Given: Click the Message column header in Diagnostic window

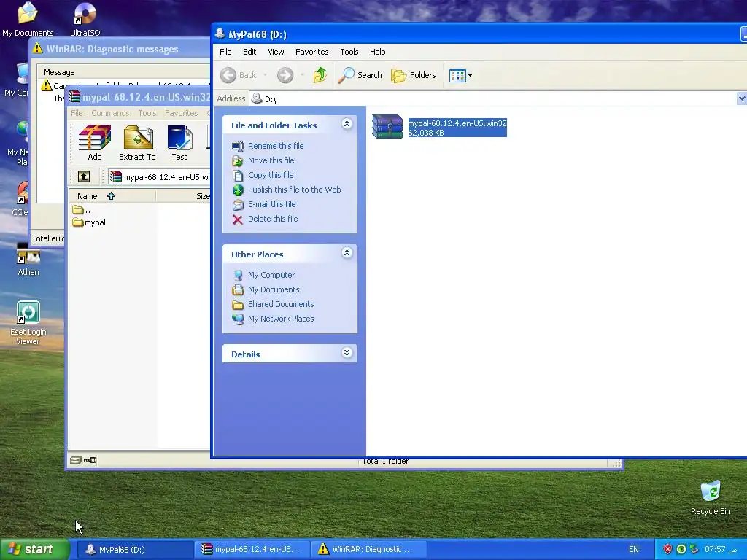Looking at the screenshot, I should (x=124, y=72).
